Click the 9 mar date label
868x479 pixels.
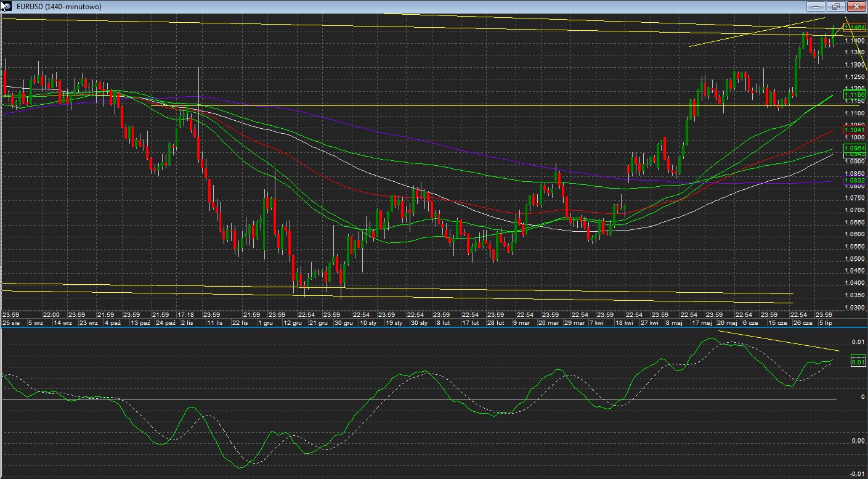521,322
